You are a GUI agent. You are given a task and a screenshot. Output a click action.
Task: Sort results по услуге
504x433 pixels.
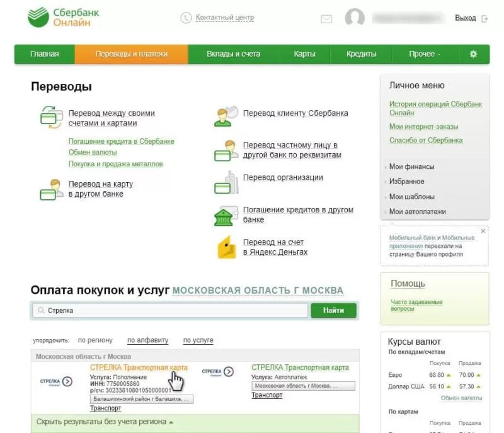click(198, 340)
